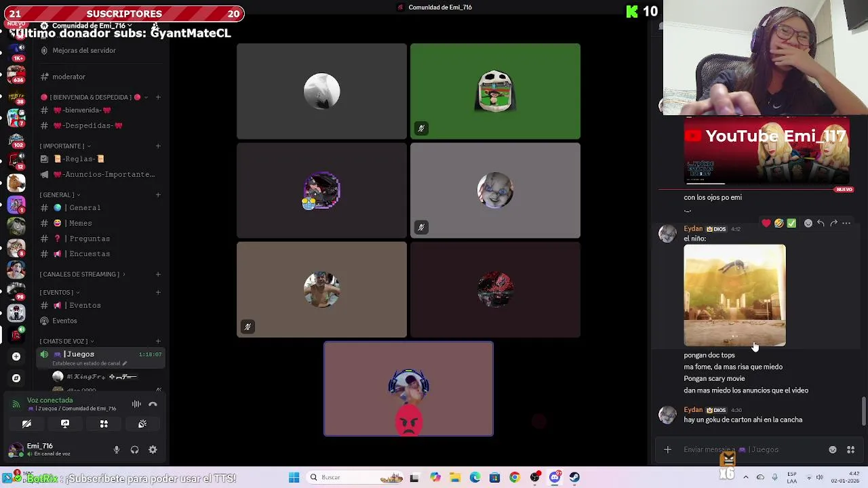Click Eydan username on 4:30 message
Screen dimensions: 868x488
693,409
